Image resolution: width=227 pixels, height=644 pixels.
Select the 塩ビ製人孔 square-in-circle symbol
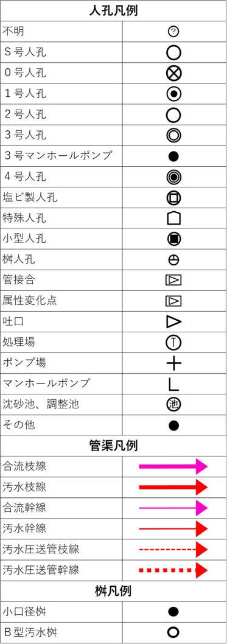point(174,198)
